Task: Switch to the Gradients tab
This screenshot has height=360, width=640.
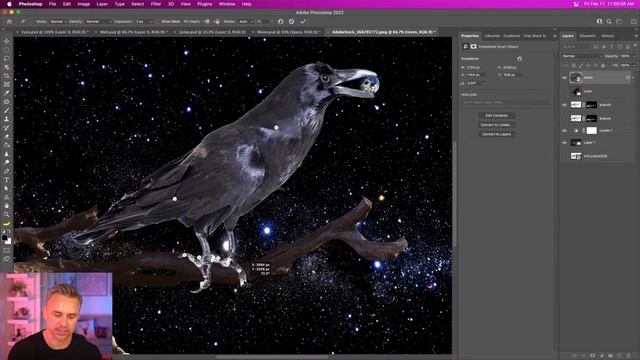Action: [511, 36]
